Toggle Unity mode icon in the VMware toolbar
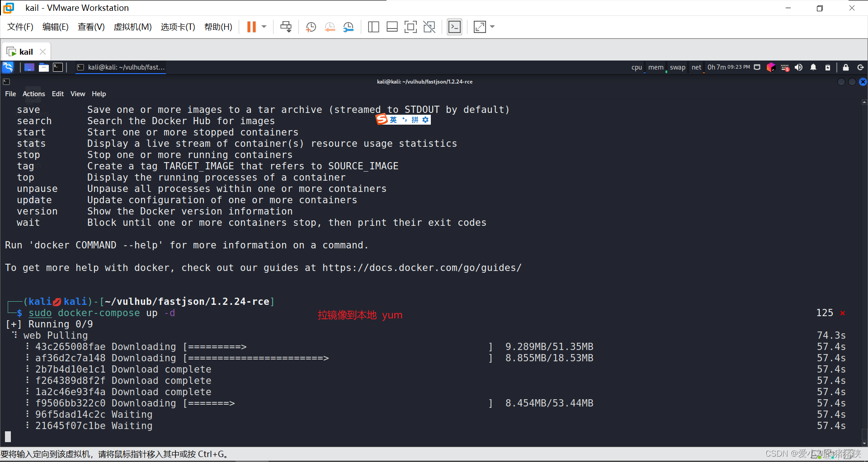The image size is (868, 462). click(x=429, y=27)
